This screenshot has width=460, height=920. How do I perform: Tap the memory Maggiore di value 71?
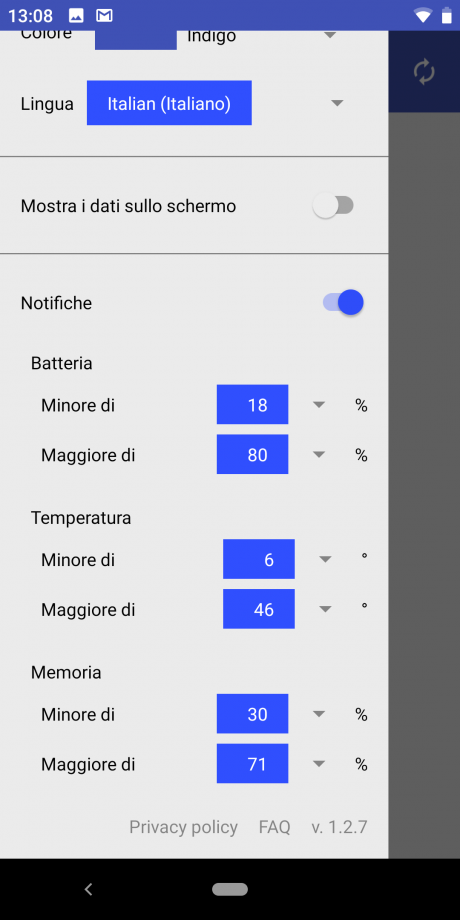(252, 764)
